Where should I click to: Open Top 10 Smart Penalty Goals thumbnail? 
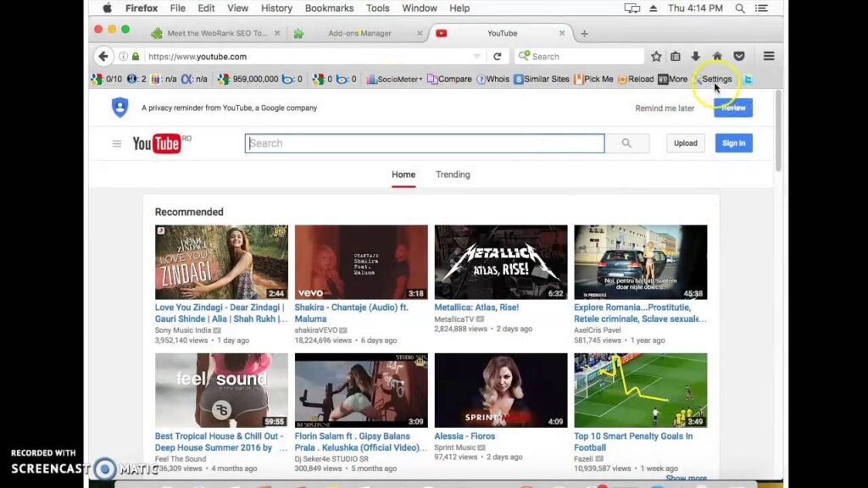pos(641,391)
